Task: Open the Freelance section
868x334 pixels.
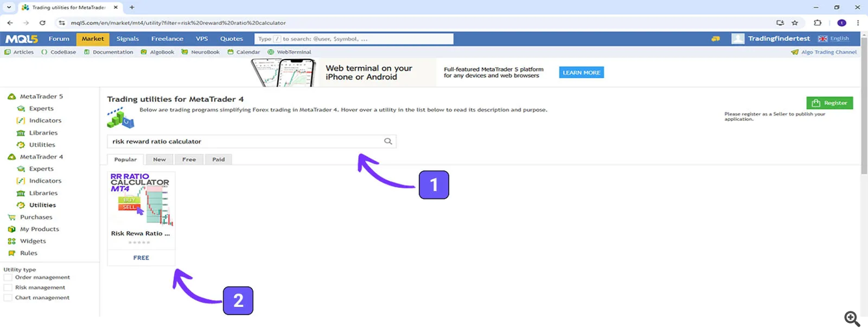Action: (167, 39)
